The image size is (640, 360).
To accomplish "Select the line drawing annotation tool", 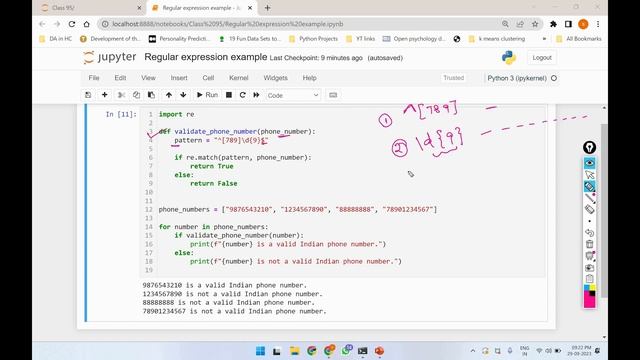I will (589, 198).
